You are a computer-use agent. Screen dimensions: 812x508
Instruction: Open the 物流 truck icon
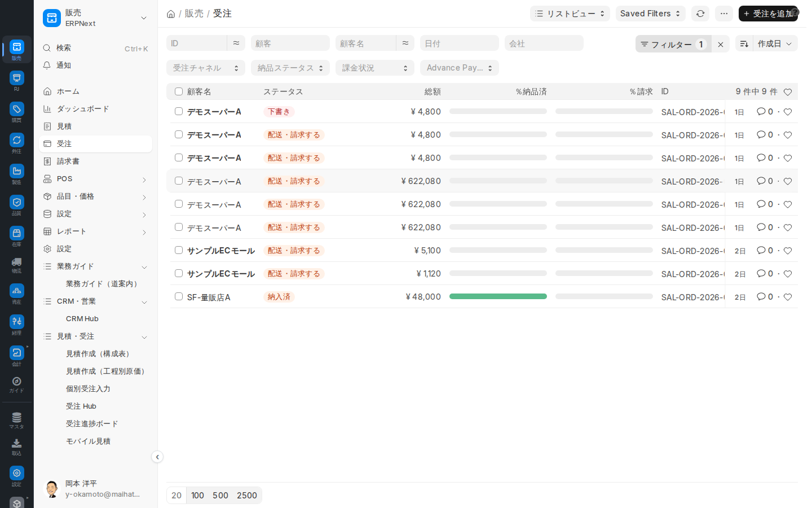17,265
